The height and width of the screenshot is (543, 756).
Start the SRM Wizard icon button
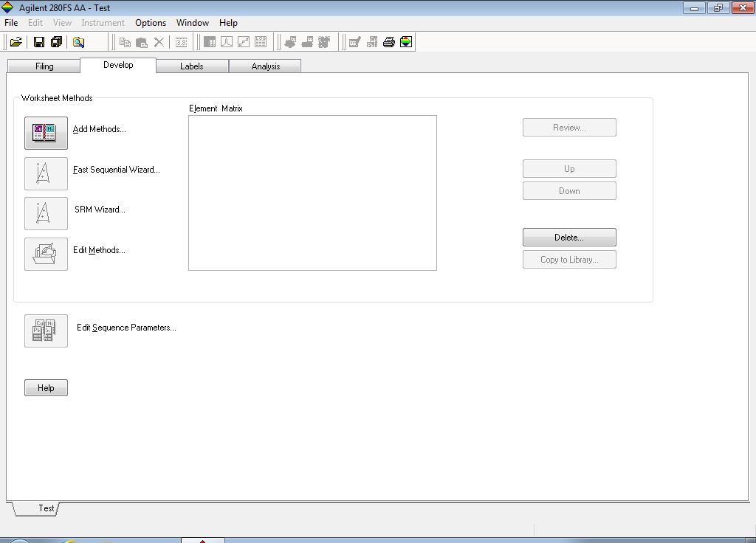pyautogui.click(x=46, y=213)
